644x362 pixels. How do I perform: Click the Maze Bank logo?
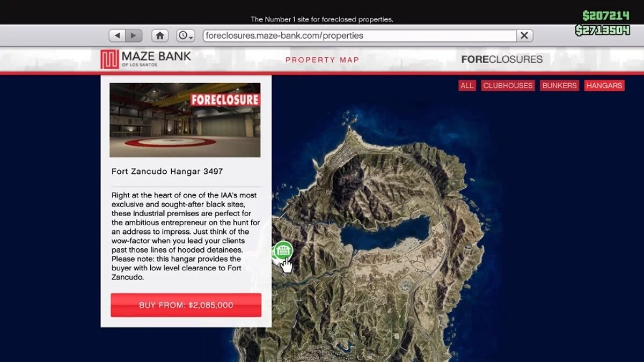coord(145,59)
